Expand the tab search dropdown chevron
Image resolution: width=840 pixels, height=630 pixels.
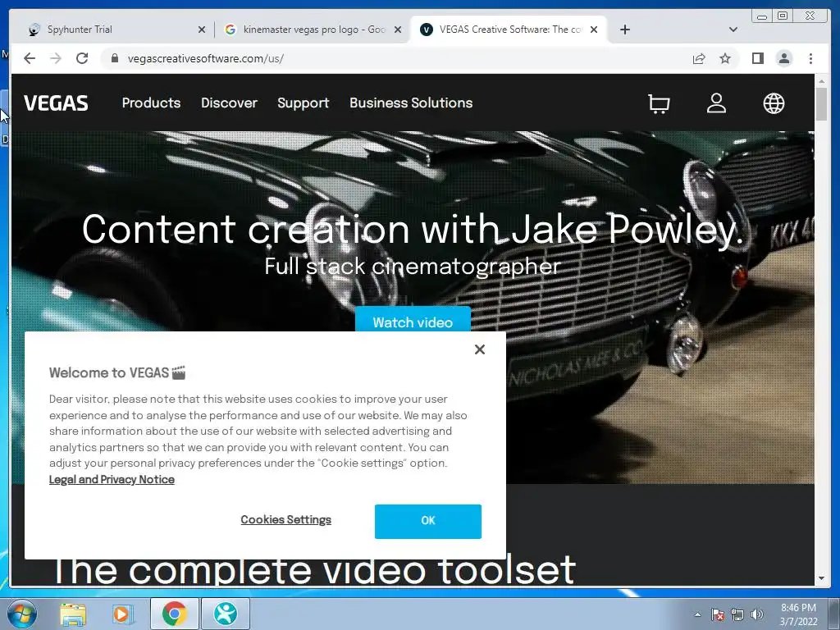733,30
